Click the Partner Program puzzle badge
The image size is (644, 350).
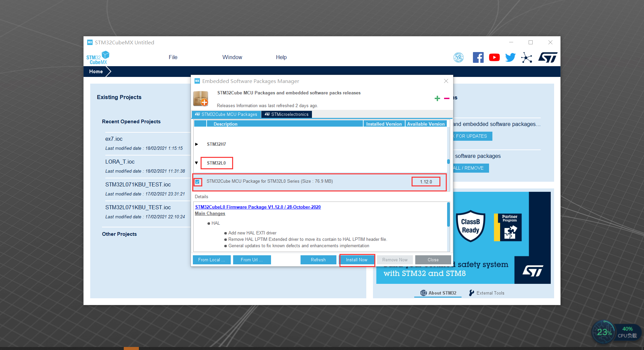pyautogui.click(x=508, y=227)
